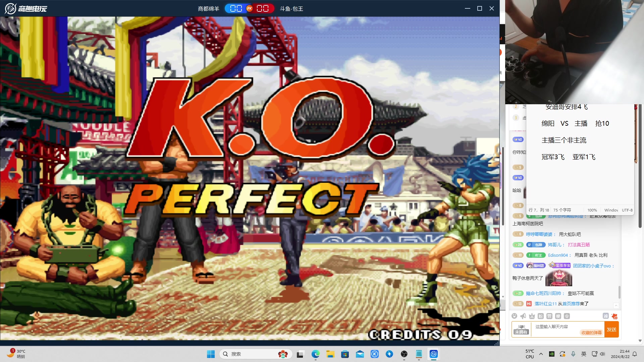Screen dimensions: 644x362
Task: Switch the 英 input language indicator
Action: [x=584, y=354]
